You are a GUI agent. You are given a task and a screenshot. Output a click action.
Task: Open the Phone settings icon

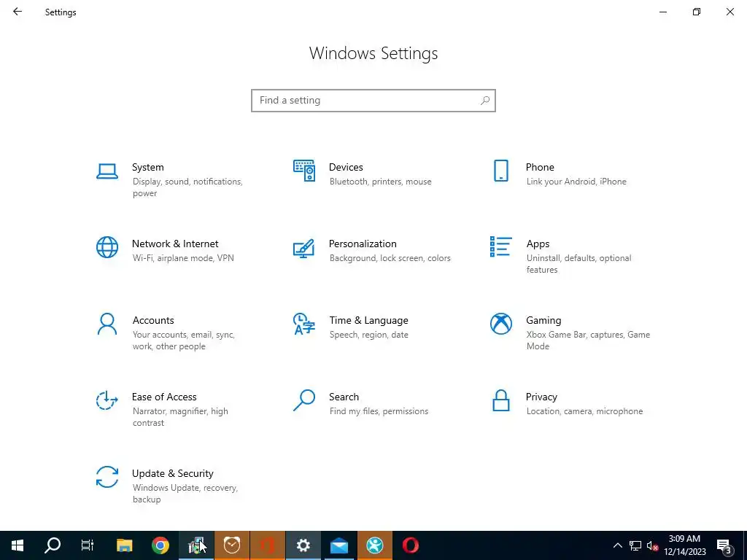click(500, 171)
